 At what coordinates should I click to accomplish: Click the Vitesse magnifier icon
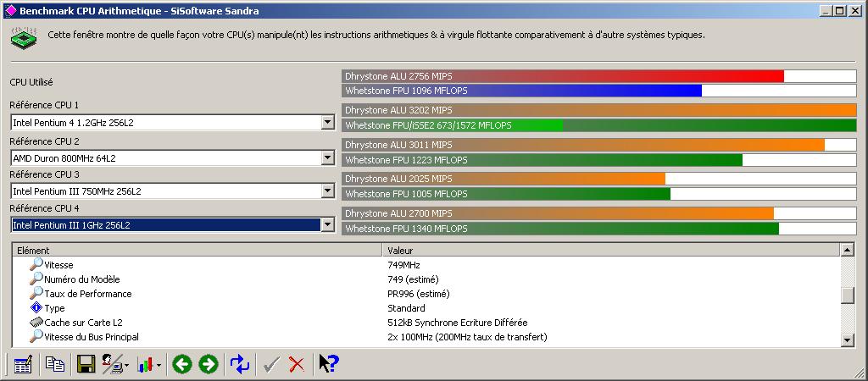pos(36,264)
